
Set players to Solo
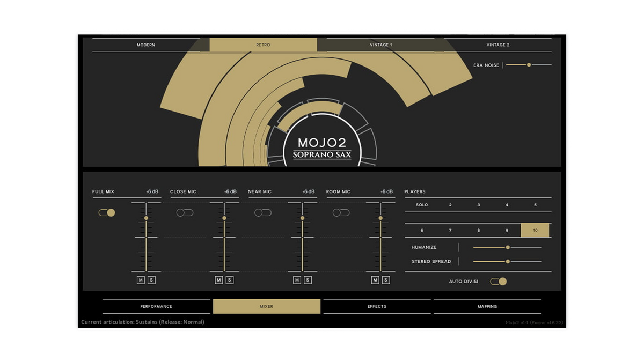[422, 205]
